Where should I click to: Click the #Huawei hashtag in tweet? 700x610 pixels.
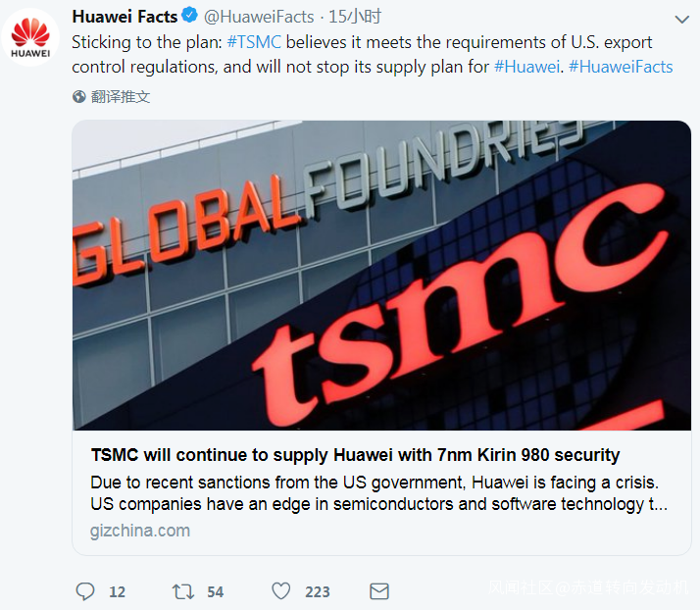pyautogui.click(x=526, y=67)
